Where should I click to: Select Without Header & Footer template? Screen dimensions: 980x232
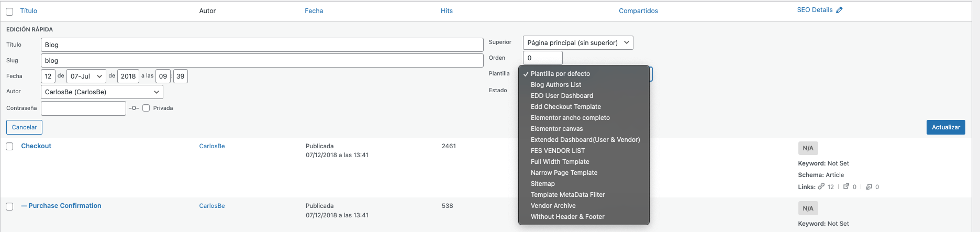point(567,217)
